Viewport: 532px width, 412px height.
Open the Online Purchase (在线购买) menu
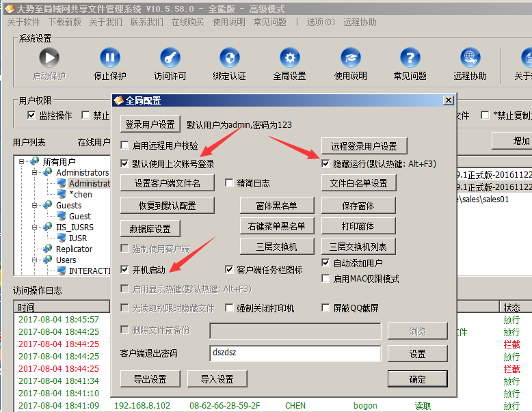187,22
